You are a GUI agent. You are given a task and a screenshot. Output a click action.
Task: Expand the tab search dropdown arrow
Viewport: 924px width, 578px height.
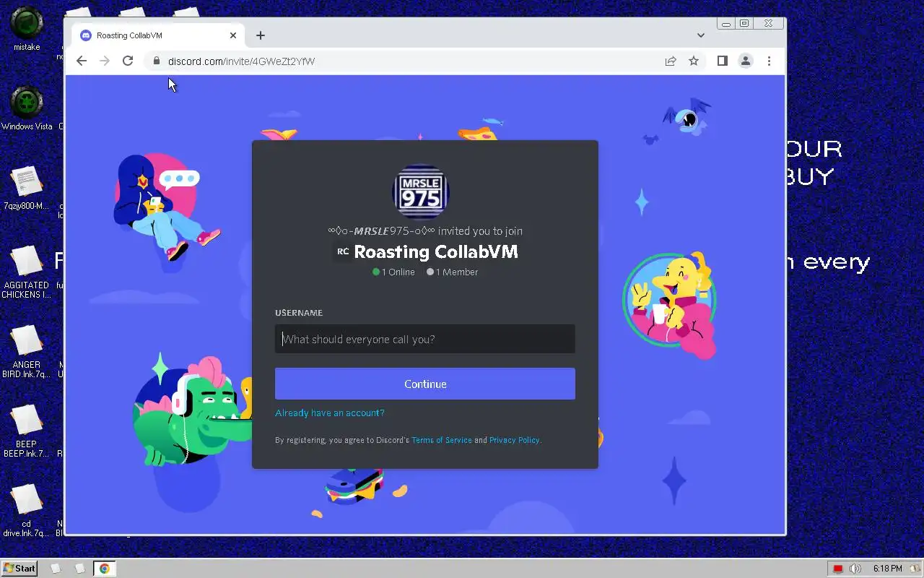[x=700, y=35]
